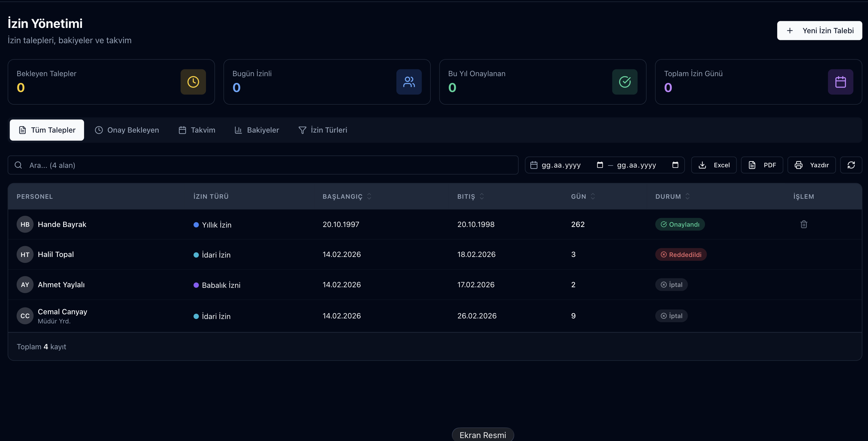Open the start date calendar picker
This screenshot has height=441, width=868.
tap(600, 165)
